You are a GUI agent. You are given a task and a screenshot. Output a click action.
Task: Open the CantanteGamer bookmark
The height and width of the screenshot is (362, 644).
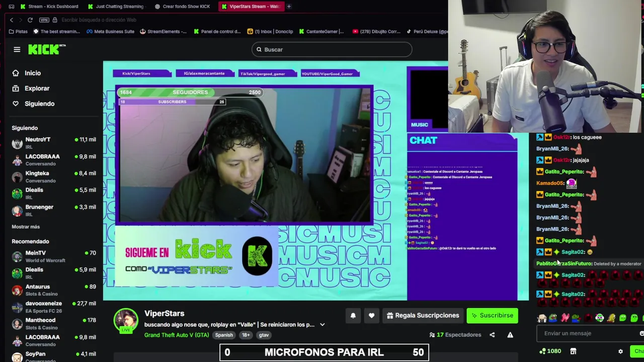coord(321,31)
